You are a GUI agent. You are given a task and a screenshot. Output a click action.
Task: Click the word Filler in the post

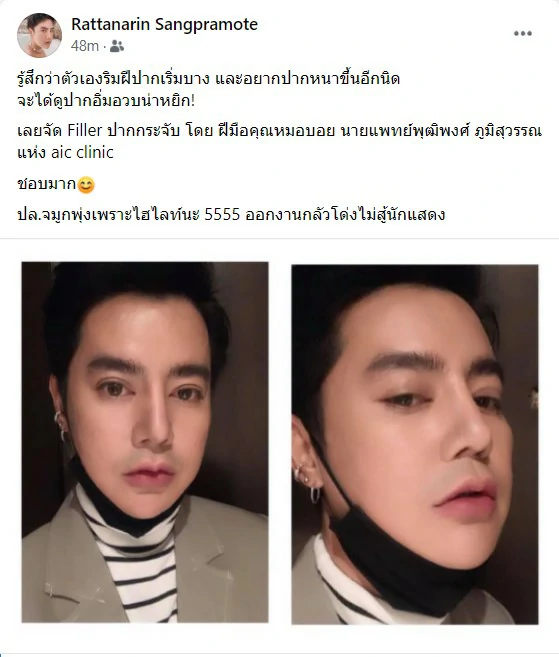tap(85, 131)
